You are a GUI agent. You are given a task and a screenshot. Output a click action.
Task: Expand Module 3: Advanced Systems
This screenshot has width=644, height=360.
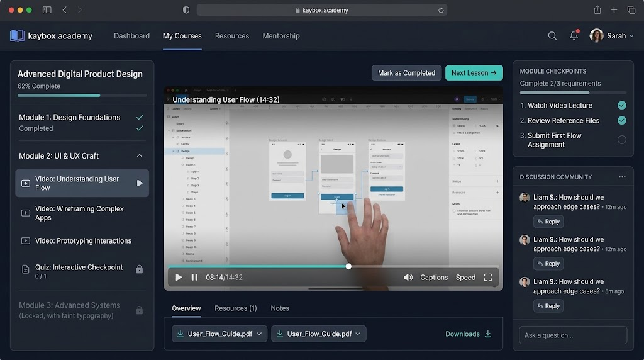82,310
